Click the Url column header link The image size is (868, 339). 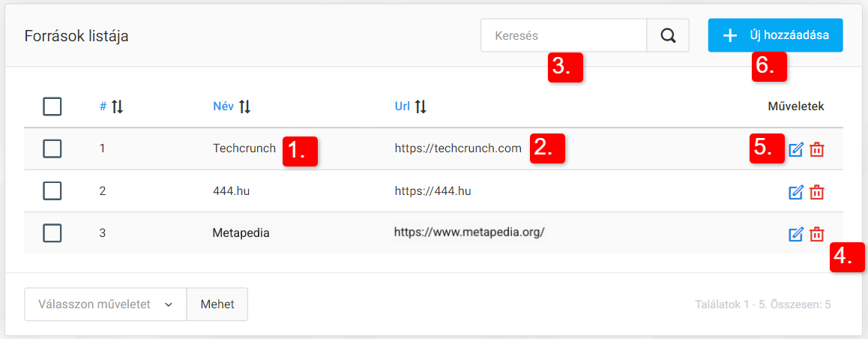(403, 106)
